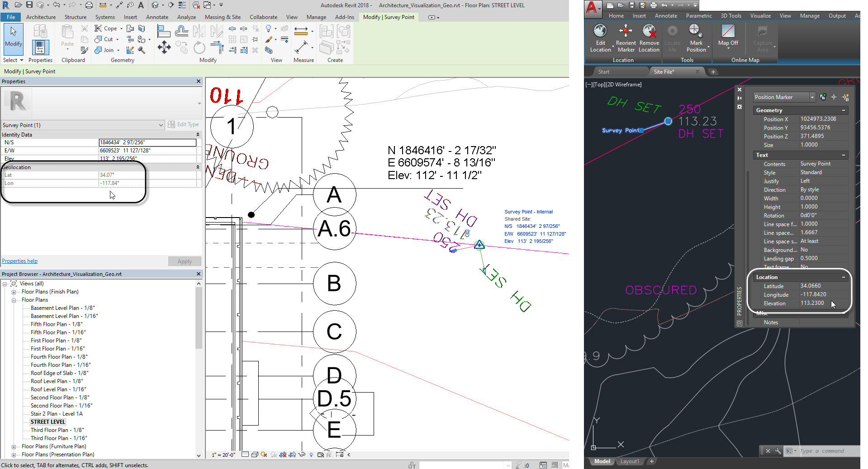Select the Align tool in Revit ribbon
This screenshot has width=868, height=469.
click(164, 31)
